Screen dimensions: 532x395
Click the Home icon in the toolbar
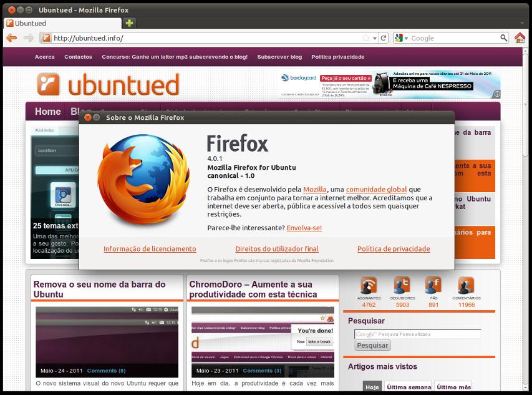pos(520,38)
